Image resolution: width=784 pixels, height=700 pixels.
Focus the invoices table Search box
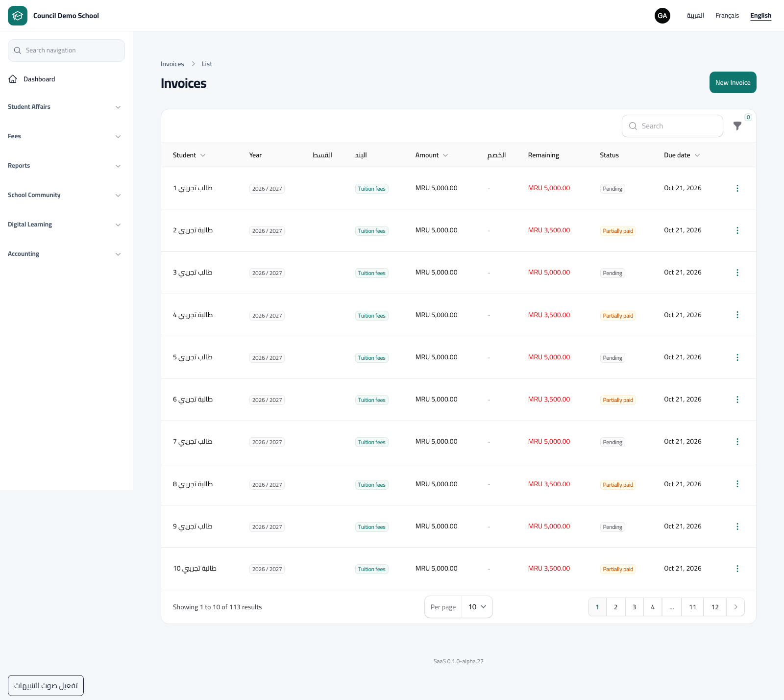672,126
